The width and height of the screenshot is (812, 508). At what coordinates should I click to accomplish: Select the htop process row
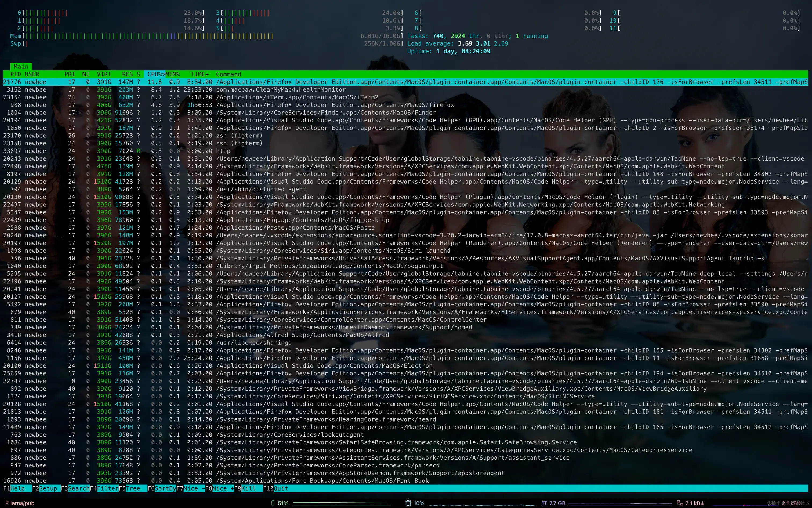223,151
